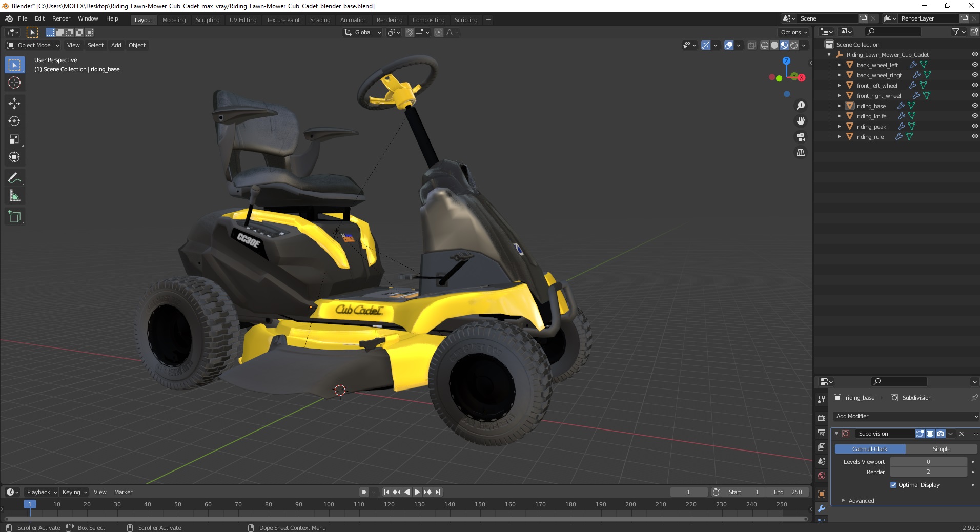Image resolution: width=980 pixels, height=532 pixels.
Task: Toggle the camera view icon
Action: click(x=800, y=137)
